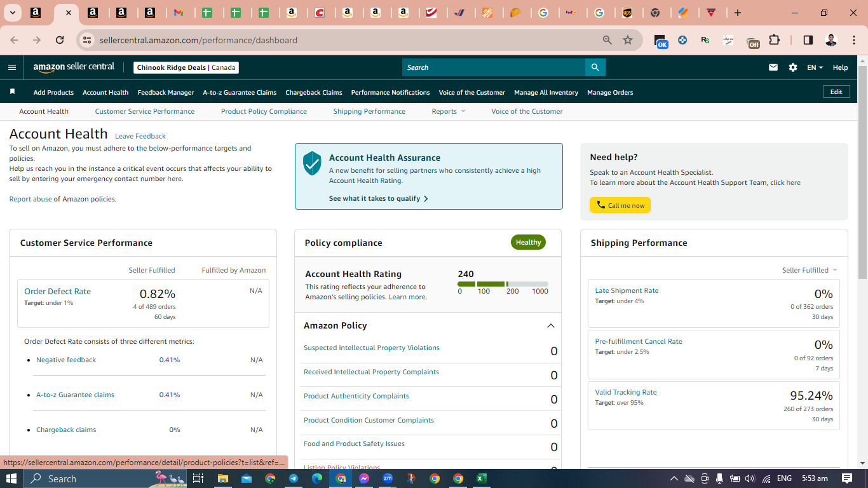Open the Windows Start menu
Image resolution: width=868 pixels, height=488 pixels.
click(11, 478)
